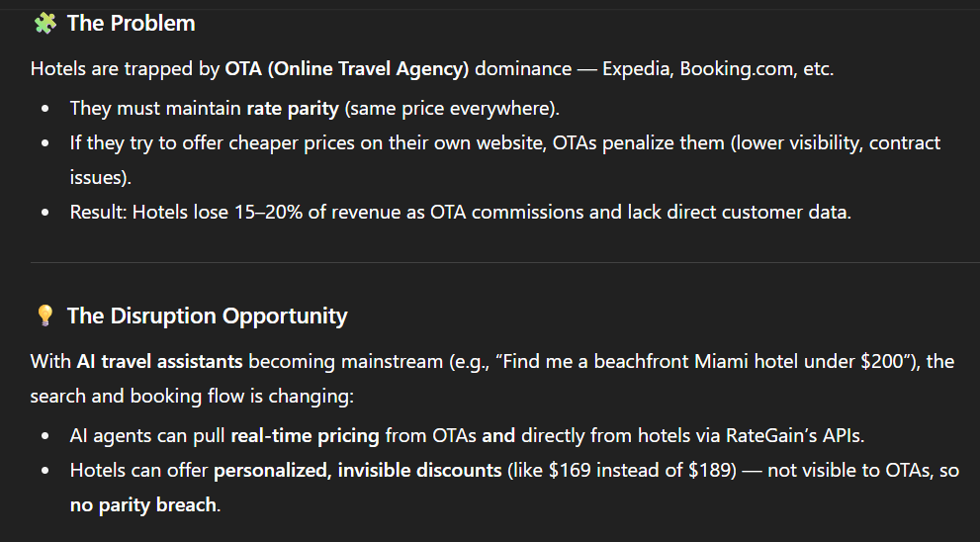The width and height of the screenshot is (980, 542).
Task: Click bold "personalized, invisible discounts" text
Action: tap(358, 470)
